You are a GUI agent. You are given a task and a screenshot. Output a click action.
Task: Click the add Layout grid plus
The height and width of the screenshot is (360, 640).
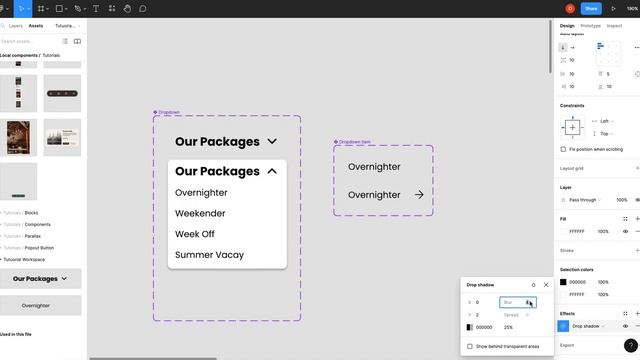[x=637, y=168]
